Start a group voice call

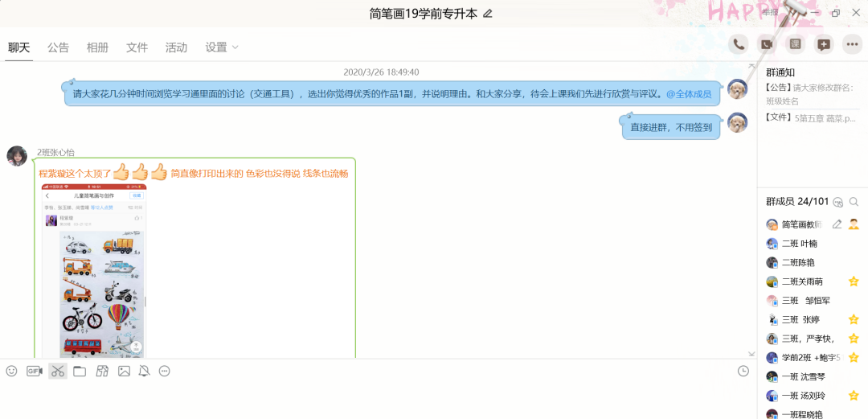coord(738,45)
